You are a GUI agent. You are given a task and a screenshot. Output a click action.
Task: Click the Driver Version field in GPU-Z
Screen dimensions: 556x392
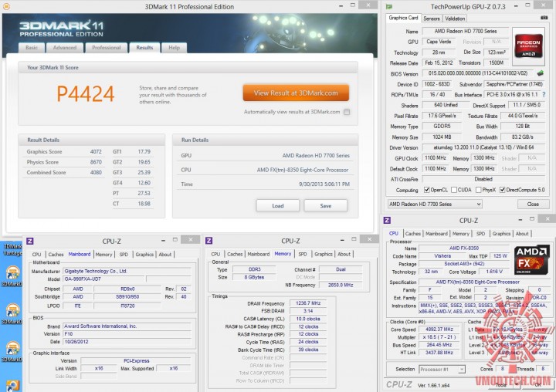click(483, 147)
